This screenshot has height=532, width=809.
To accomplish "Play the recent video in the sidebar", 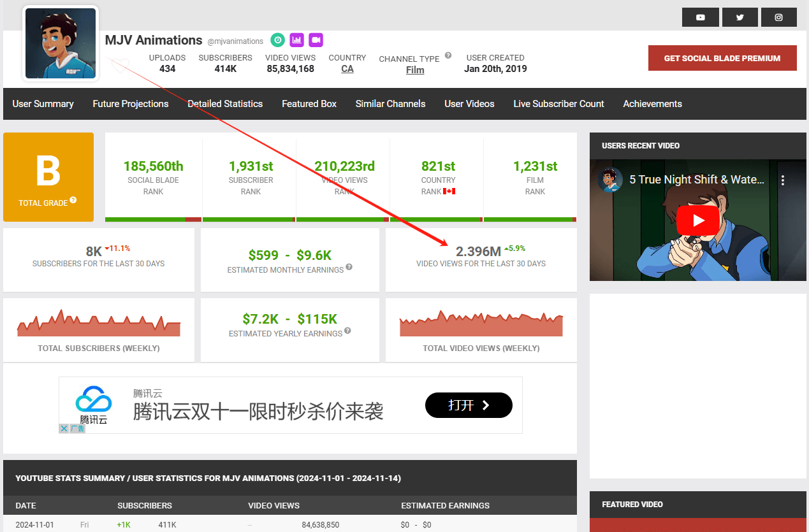I will click(698, 220).
